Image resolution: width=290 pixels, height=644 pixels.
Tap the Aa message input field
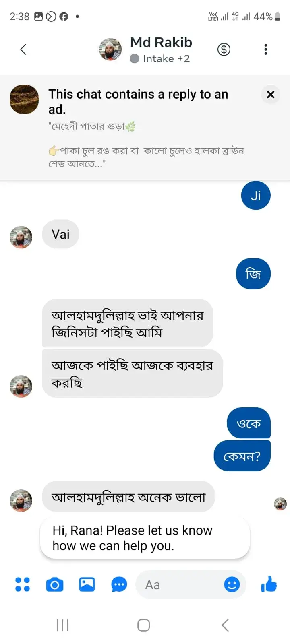tap(181, 584)
